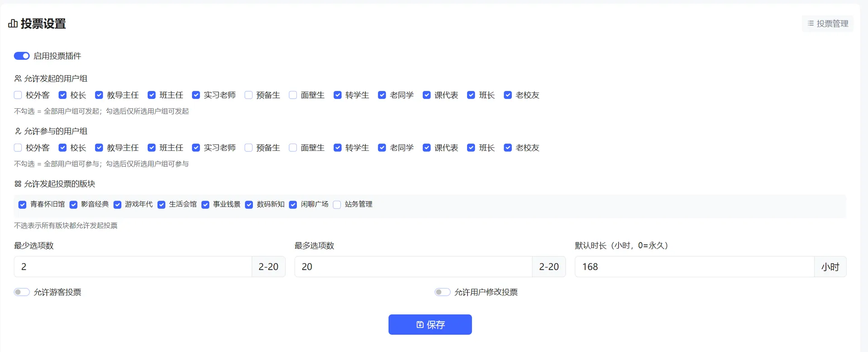Click the chart icon beside 投票设置
The image size is (868, 352).
coord(13,24)
